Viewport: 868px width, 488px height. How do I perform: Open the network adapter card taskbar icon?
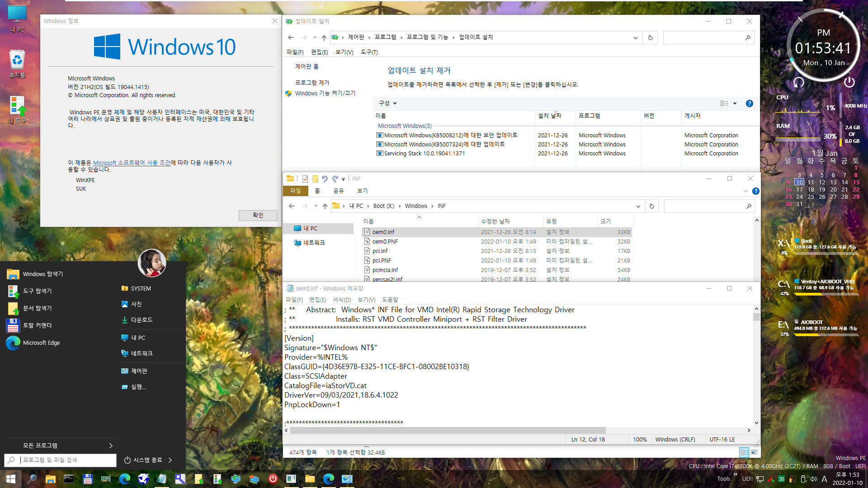point(106,479)
